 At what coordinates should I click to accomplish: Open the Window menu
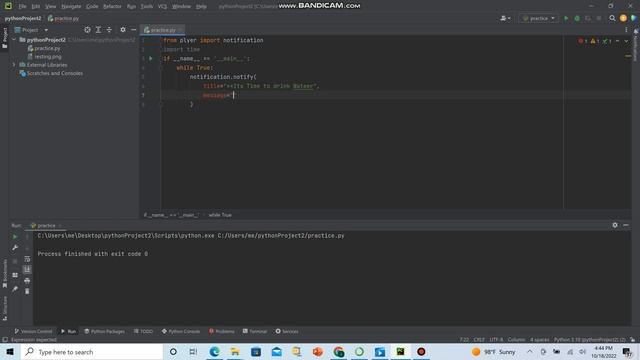pyautogui.click(x=181, y=7)
